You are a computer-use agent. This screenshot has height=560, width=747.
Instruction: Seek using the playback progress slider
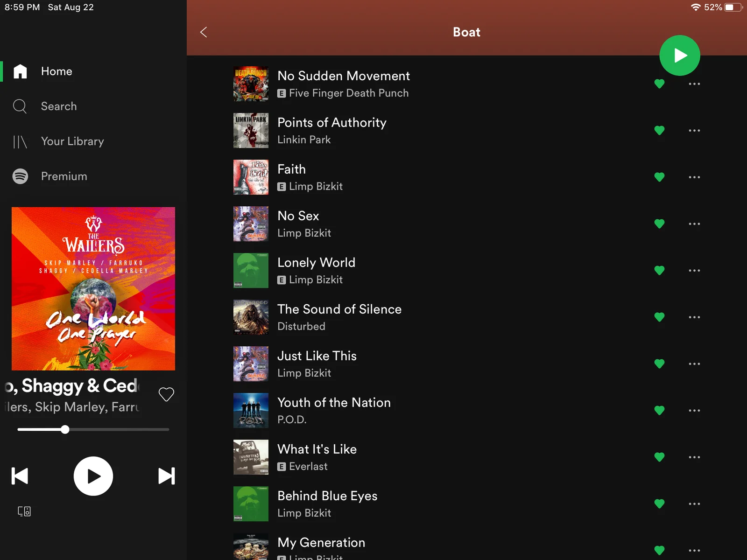pyautogui.click(x=93, y=429)
